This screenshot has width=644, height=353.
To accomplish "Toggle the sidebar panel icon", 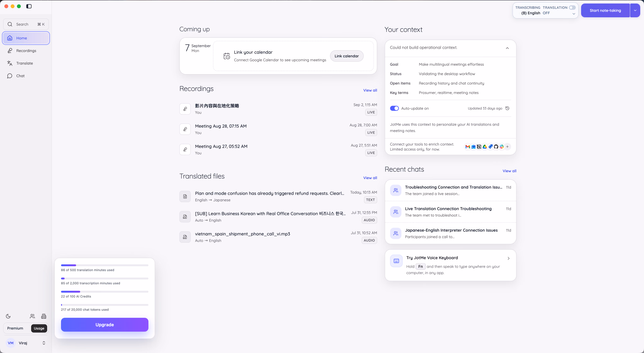I will point(29,6).
